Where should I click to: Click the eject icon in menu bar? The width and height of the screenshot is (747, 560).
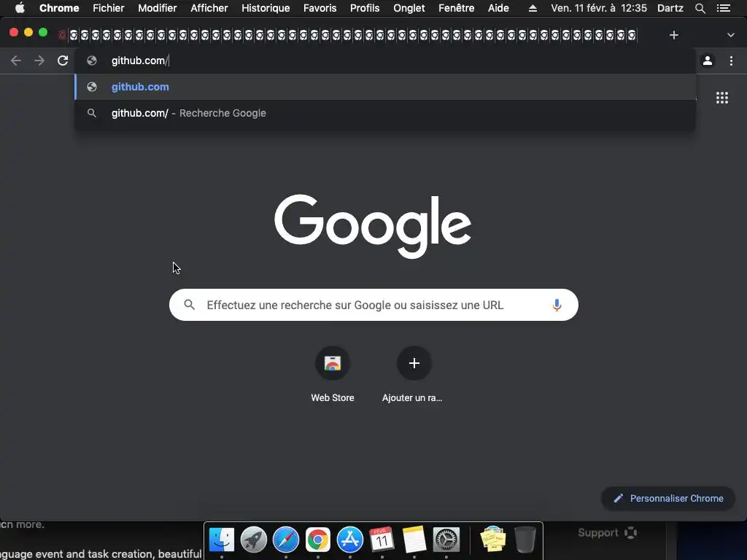point(533,8)
